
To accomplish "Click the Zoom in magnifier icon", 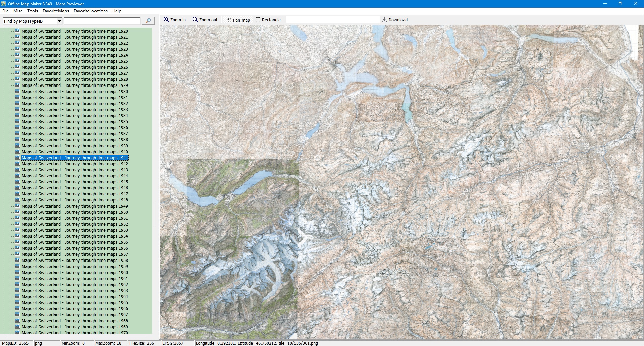I will (x=166, y=20).
